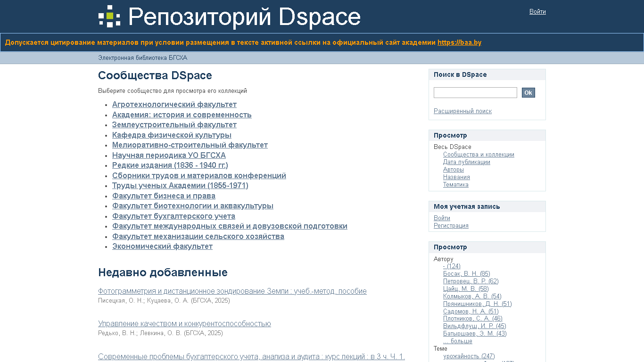Browse by Авторы
This screenshot has width=644, height=362.
point(453,170)
